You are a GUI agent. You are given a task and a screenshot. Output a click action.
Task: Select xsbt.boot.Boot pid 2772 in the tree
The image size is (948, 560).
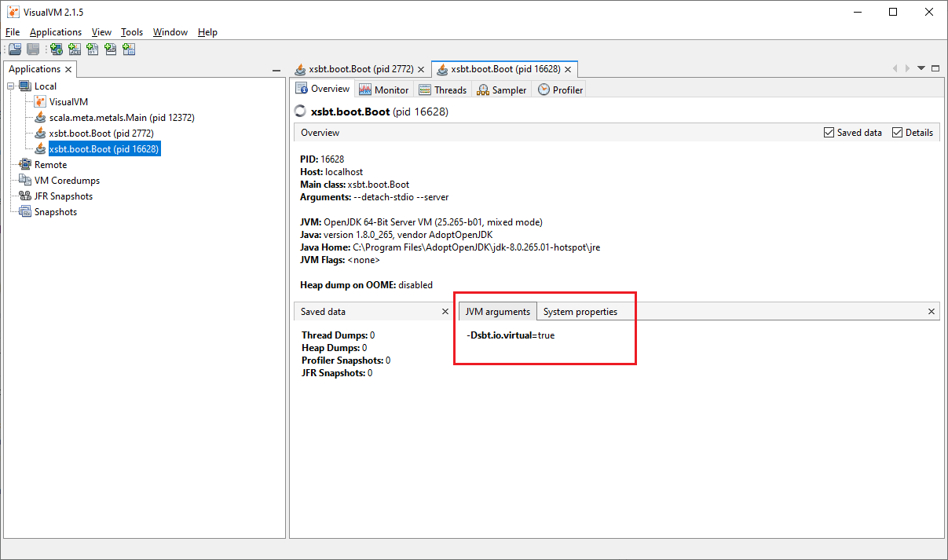100,132
